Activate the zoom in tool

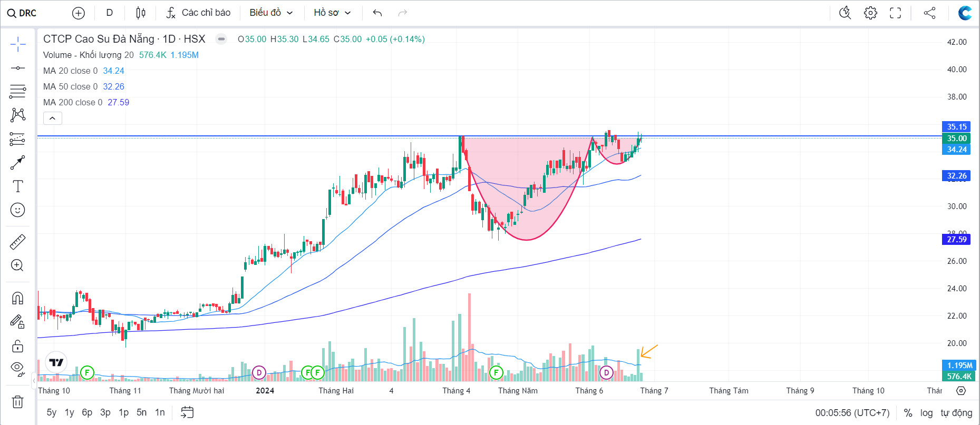(x=17, y=265)
